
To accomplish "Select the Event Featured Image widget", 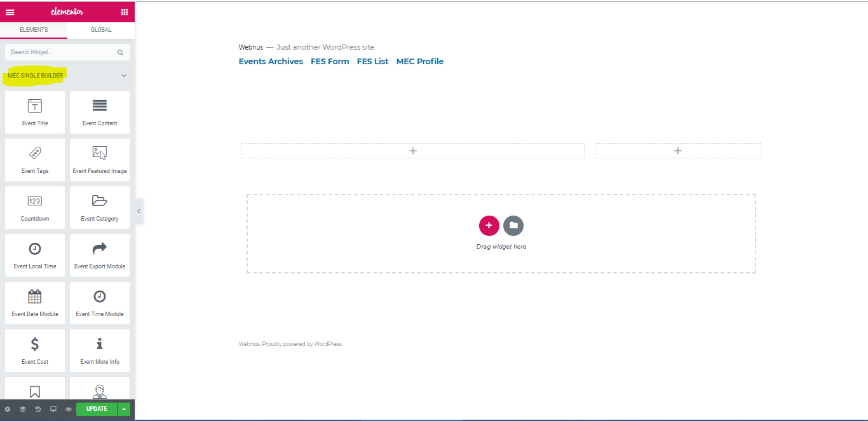I will (100, 160).
